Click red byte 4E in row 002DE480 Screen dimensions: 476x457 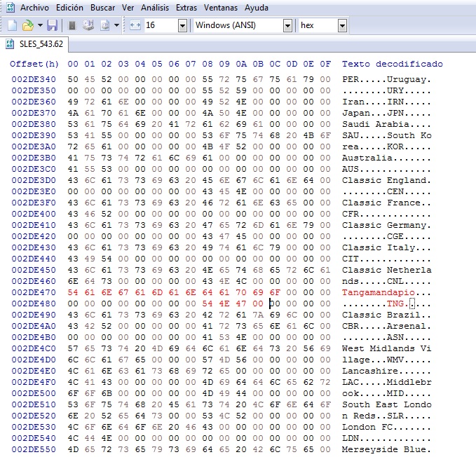pyautogui.click(x=224, y=303)
